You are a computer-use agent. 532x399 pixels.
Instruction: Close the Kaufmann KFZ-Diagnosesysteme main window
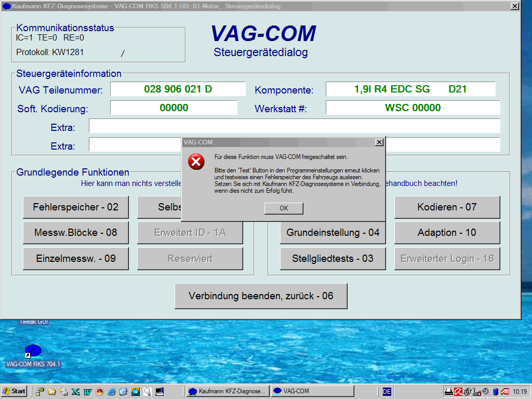click(x=515, y=6)
